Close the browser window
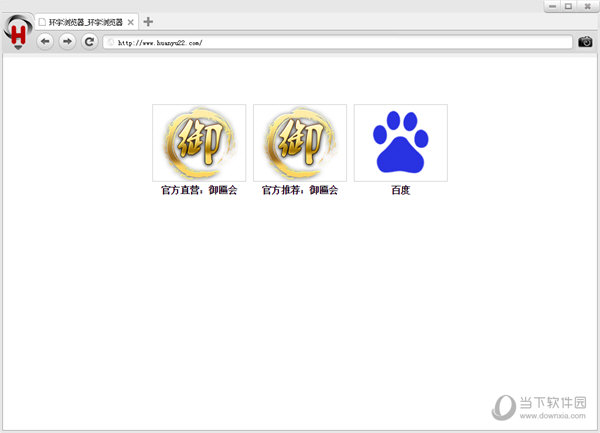The image size is (600, 433). point(587,6)
